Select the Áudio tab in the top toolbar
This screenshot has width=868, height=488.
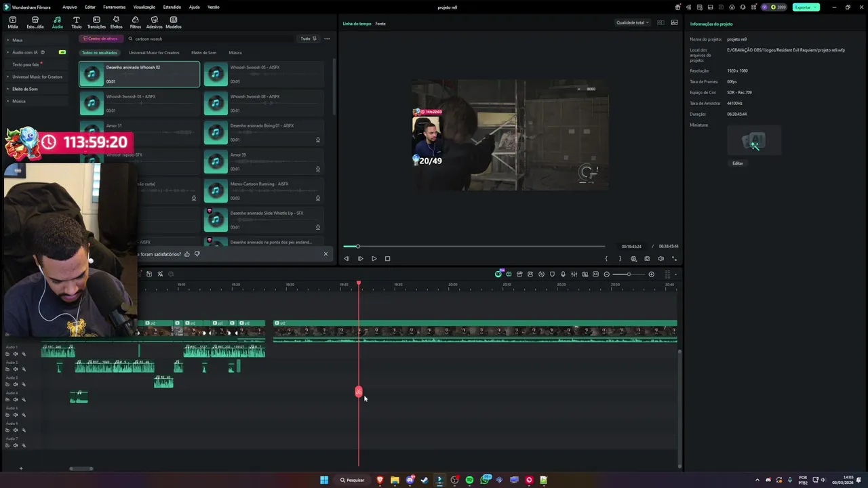[x=58, y=23]
